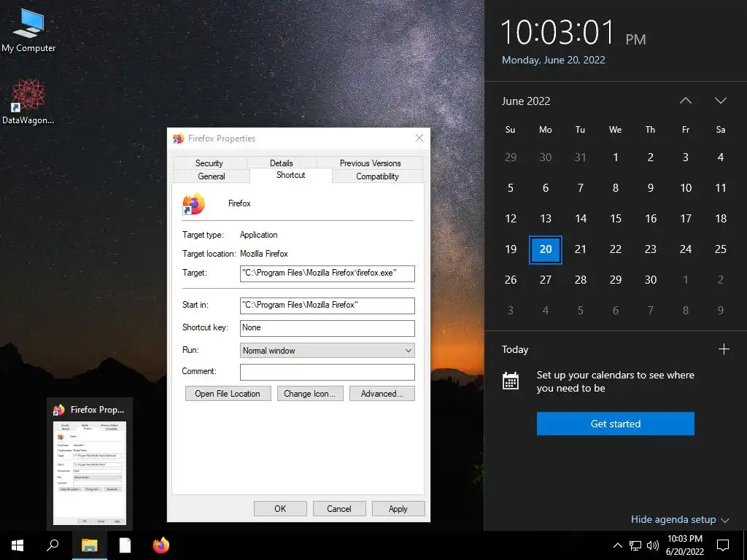Go to the previous month in calendar
This screenshot has width=747, height=560.
click(686, 101)
